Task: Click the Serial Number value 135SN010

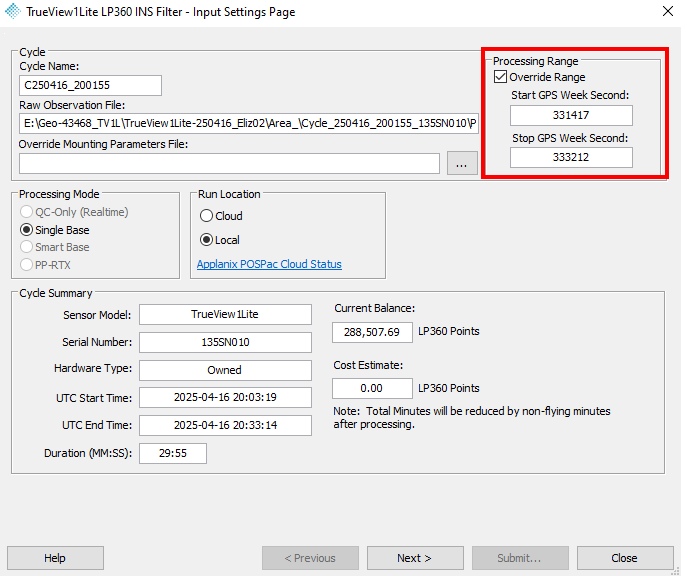Action: coord(225,343)
